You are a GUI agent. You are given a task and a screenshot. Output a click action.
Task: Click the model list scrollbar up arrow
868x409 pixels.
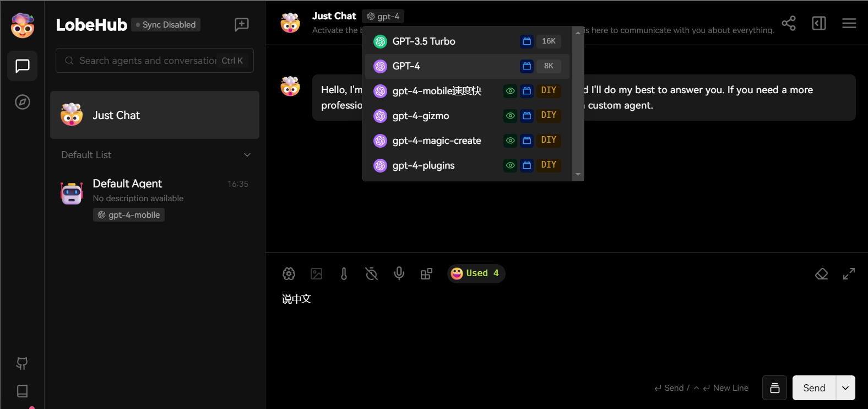(x=578, y=33)
